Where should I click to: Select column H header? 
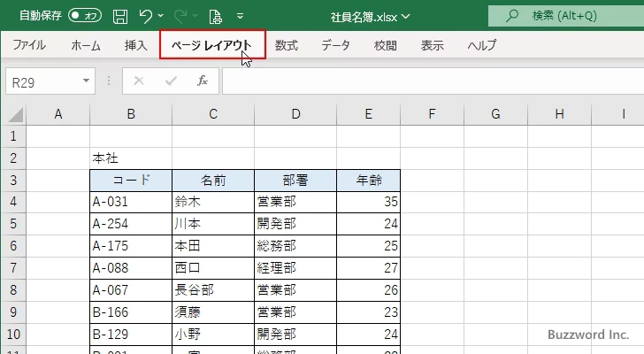coord(559,114)
